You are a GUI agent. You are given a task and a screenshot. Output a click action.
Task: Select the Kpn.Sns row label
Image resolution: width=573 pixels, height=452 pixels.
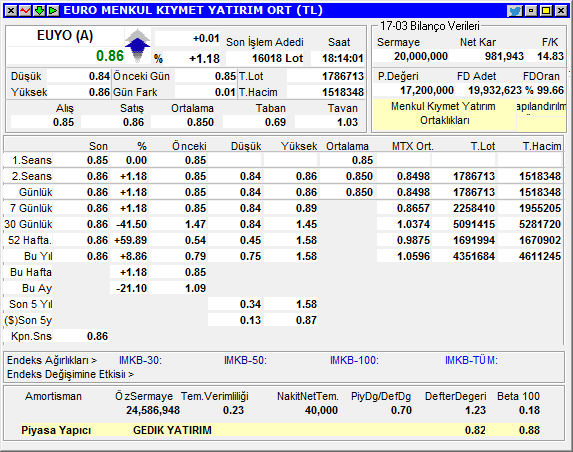click(31, 336)
